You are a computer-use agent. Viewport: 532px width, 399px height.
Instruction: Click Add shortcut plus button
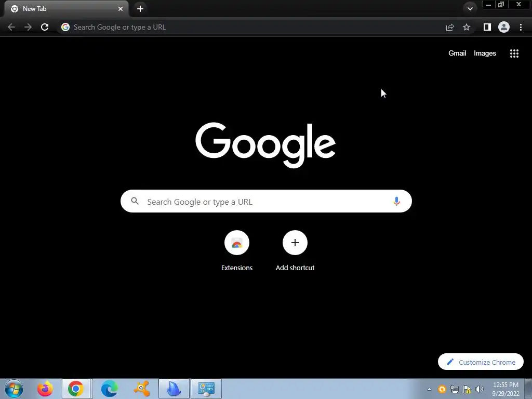295,243
